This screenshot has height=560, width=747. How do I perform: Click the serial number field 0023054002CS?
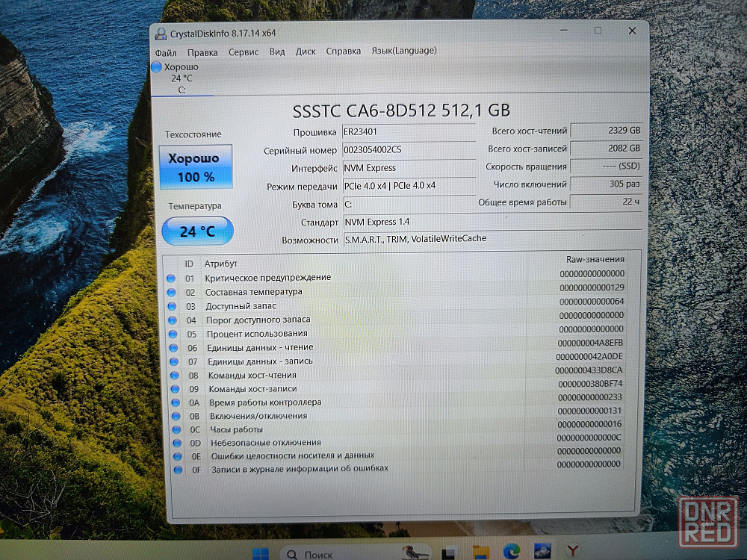point(409,150)
